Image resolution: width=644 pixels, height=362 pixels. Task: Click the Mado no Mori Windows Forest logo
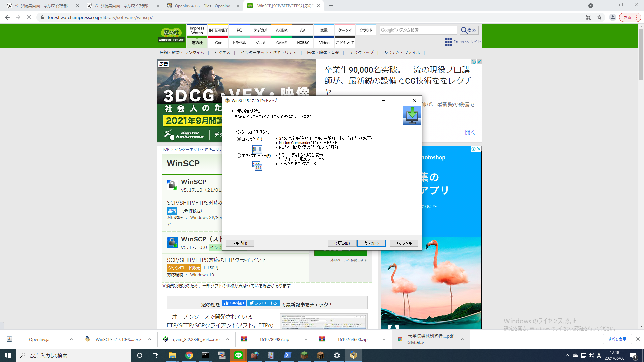[171, 35]
